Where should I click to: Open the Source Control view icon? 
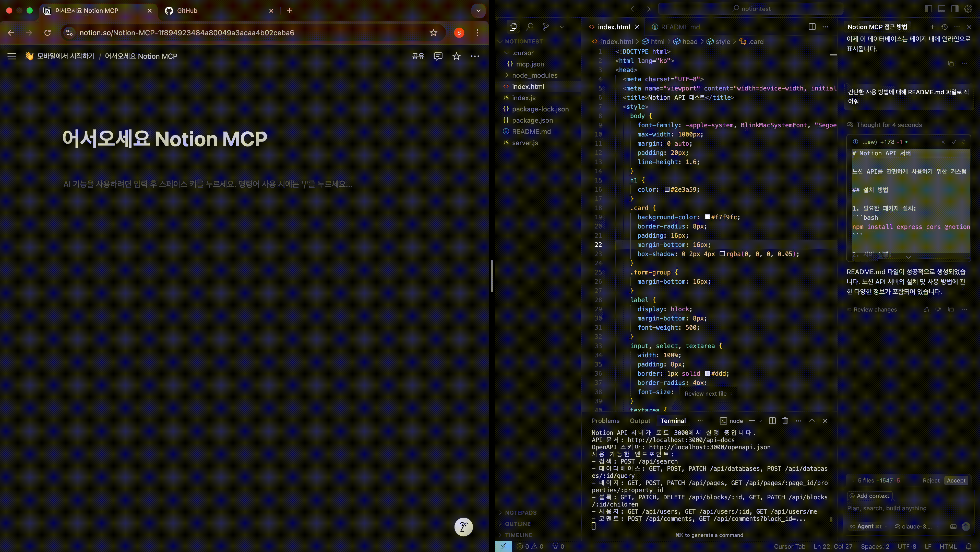[x=546, y=27]
